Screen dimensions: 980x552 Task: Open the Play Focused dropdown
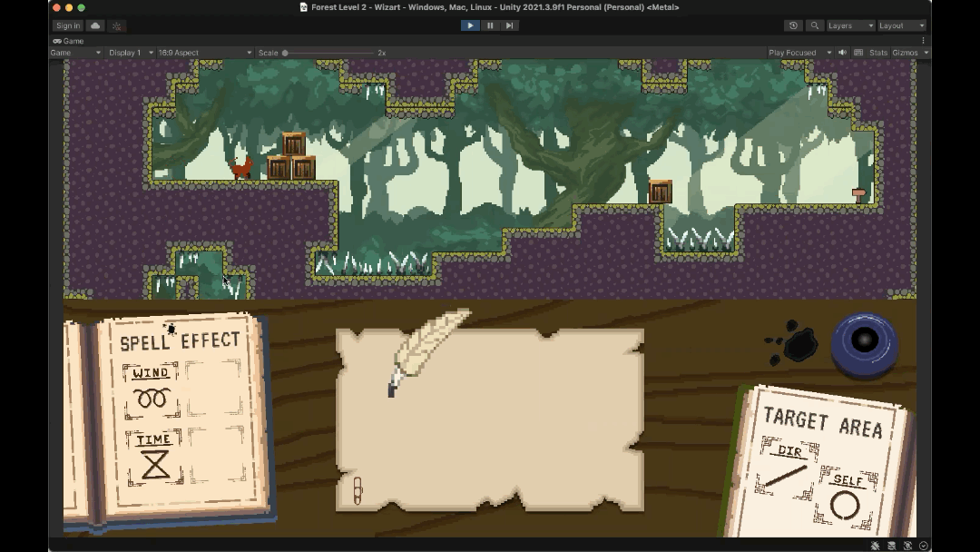click(x=799, y=53)
